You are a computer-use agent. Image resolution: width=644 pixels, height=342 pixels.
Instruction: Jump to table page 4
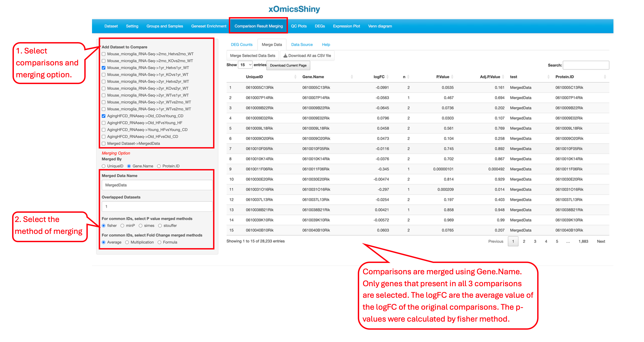coord(546,241)
